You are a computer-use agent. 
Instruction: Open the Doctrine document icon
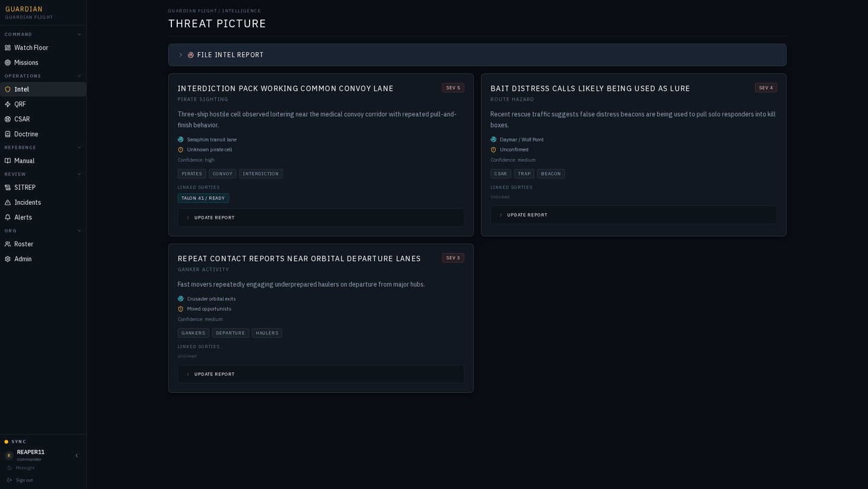[x=8, y=134]
